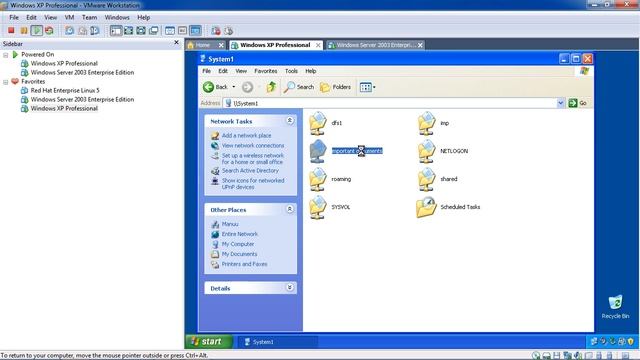Open Tools menu in System1 window
The image size is (640, 360).
[x=291, y=71]
